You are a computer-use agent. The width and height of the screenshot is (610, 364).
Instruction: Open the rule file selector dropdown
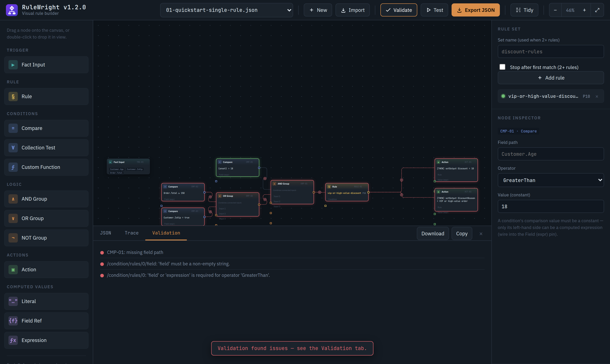pos(226,10)
